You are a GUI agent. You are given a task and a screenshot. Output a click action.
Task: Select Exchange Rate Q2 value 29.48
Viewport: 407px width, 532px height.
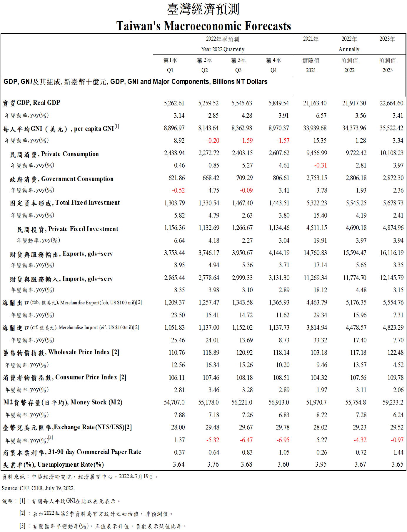click(212, 427)
